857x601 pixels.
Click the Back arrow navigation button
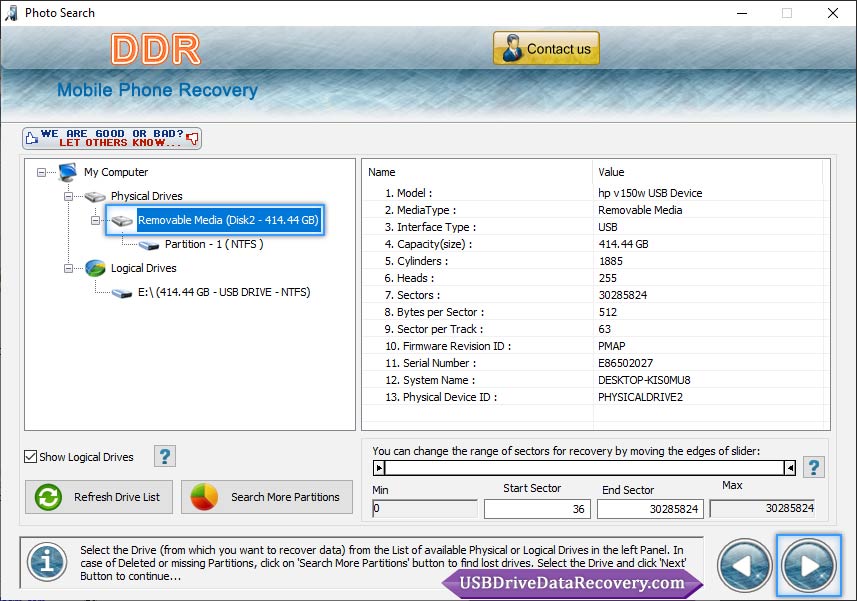click(x=744, y=565)
